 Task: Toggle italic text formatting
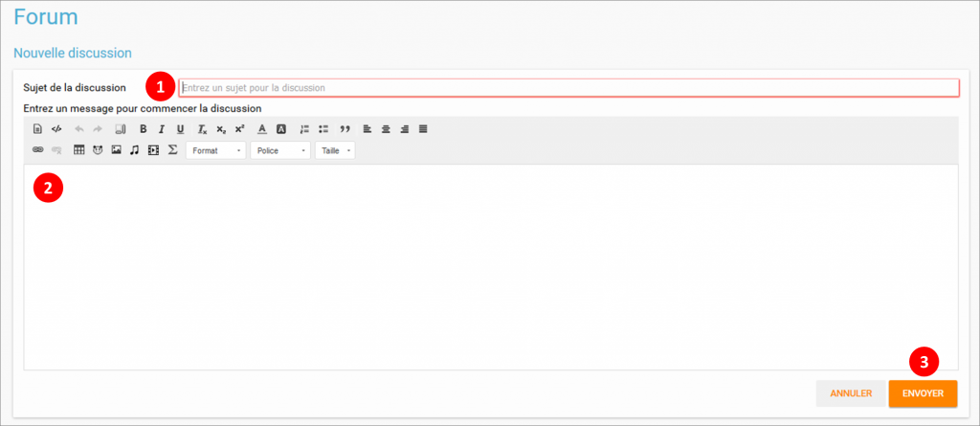[162, 128]
